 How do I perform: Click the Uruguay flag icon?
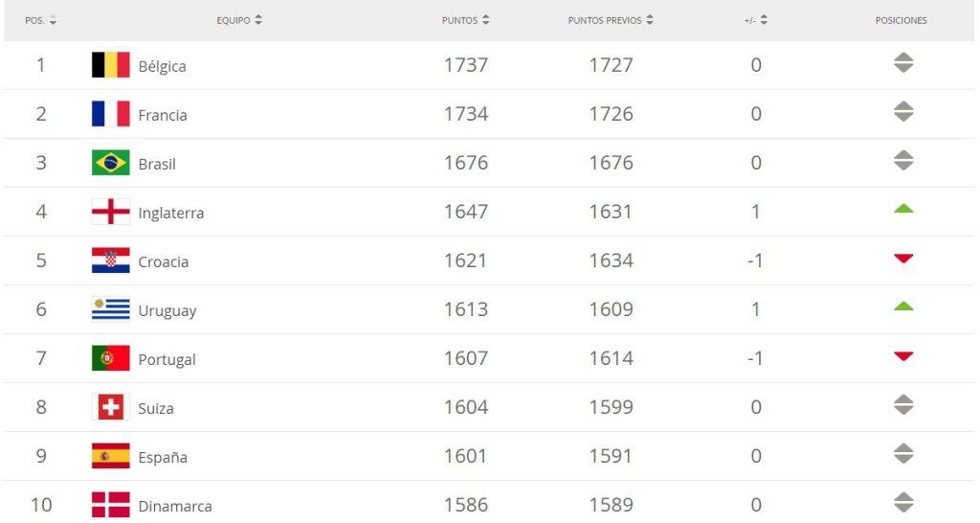(110, 309)
